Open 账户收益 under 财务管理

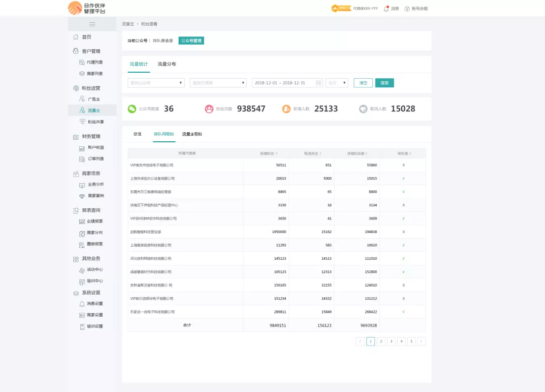[x=95, y=148]
